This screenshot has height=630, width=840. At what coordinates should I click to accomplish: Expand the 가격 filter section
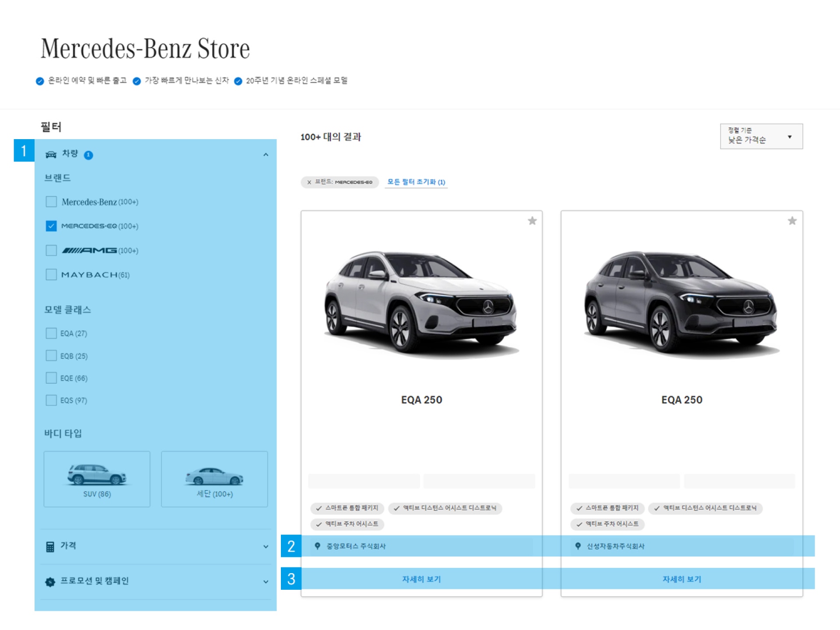click(266, 546)
